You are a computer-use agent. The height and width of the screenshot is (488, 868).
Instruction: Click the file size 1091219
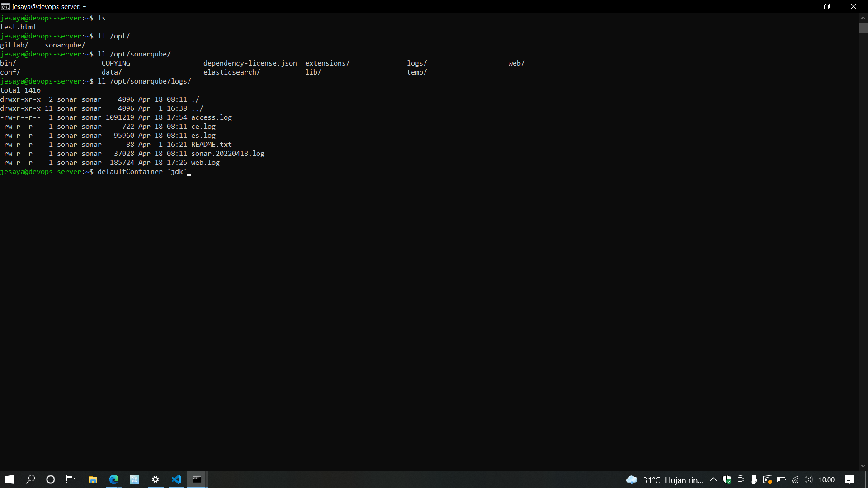[x=120, y=117]
